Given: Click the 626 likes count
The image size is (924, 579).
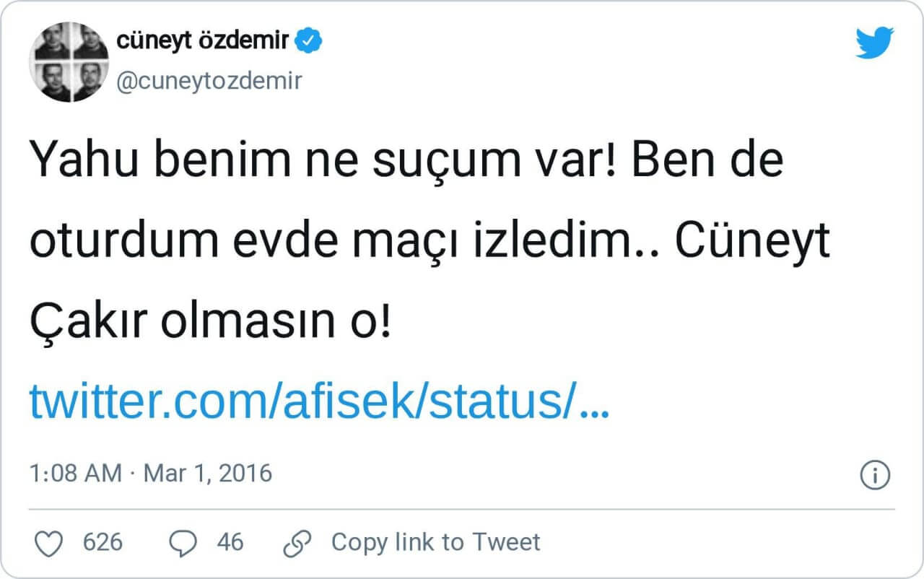Looking at the screenshot, I should tap(103, 542).
